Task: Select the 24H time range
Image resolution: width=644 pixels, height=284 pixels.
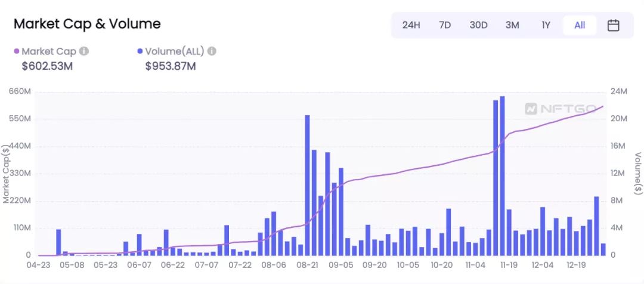Action: pos(411,25)
